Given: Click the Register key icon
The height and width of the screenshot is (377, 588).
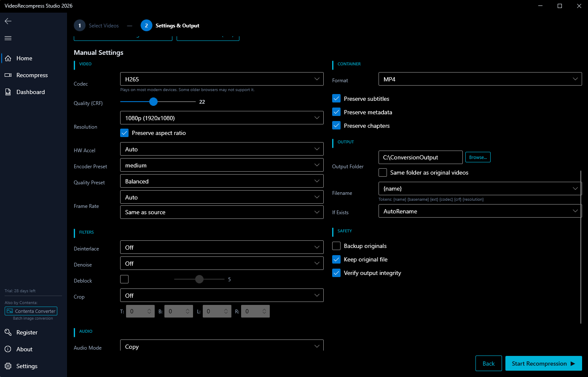Looking at the screenshot, I should point(8,332).
